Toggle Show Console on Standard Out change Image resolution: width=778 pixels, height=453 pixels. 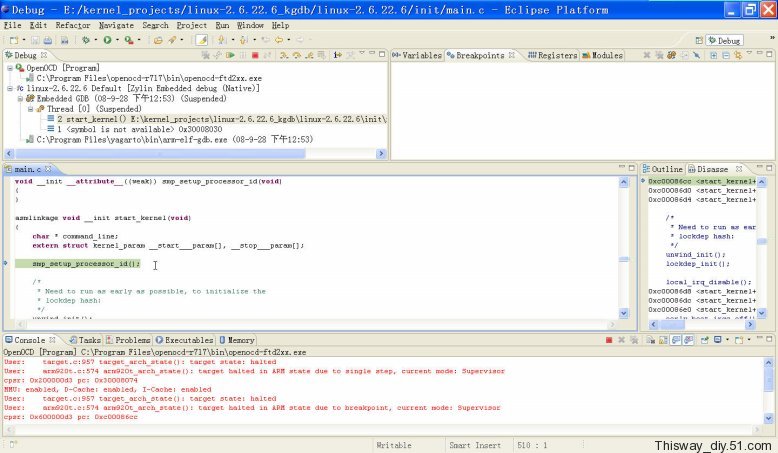[676, 340]
